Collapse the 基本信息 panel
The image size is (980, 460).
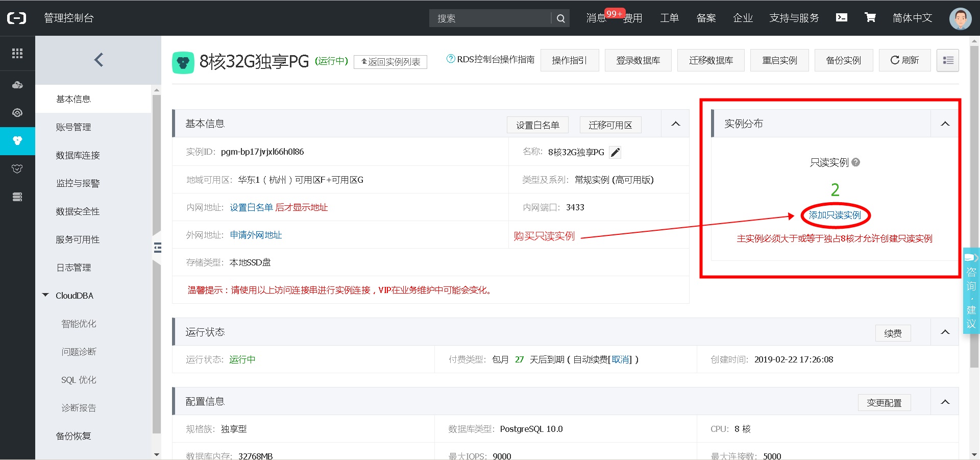pyautogui.click(x=676, y=124)
